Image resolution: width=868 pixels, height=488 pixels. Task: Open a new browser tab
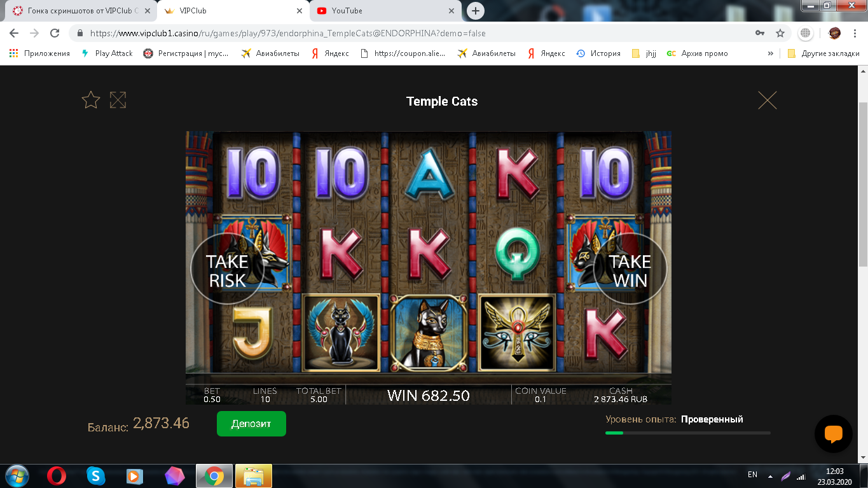point(475,11)
